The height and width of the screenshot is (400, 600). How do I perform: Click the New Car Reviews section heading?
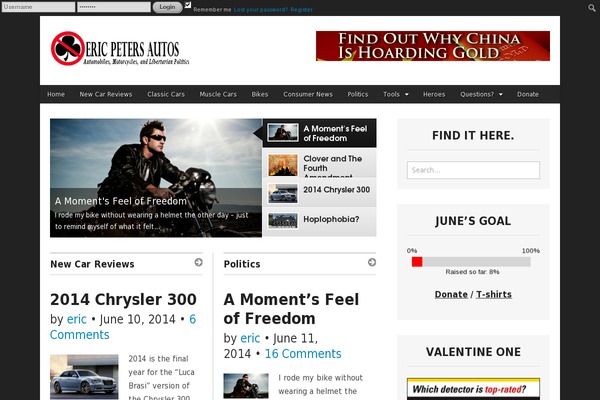pos(92,264)
